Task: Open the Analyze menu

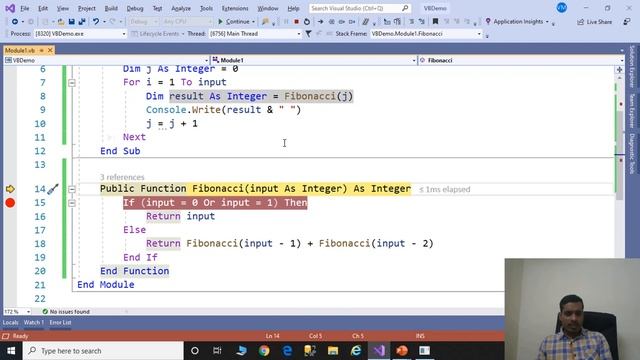Action: [x=181, y=8]
